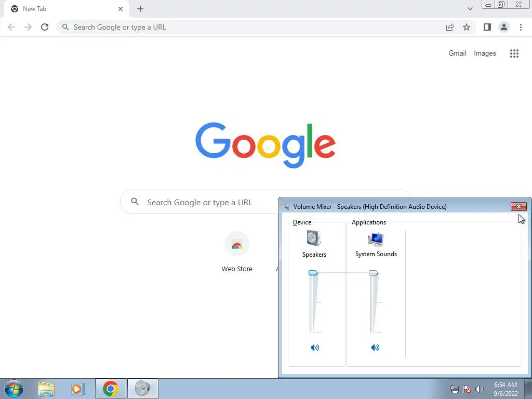532x399 pixels.
Task: Launch Windows Media Player from taskbar
Action: point(77,389)
